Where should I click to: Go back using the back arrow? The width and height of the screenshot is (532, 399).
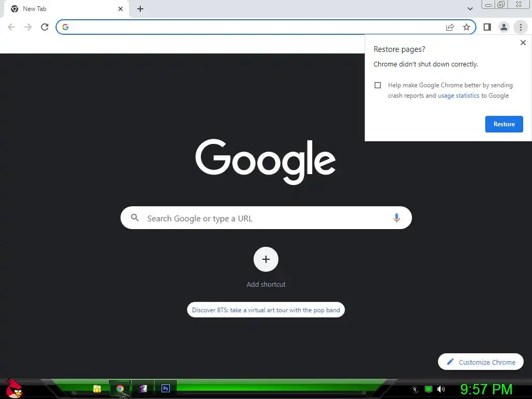pyautogui.click(x=11, y=27)
